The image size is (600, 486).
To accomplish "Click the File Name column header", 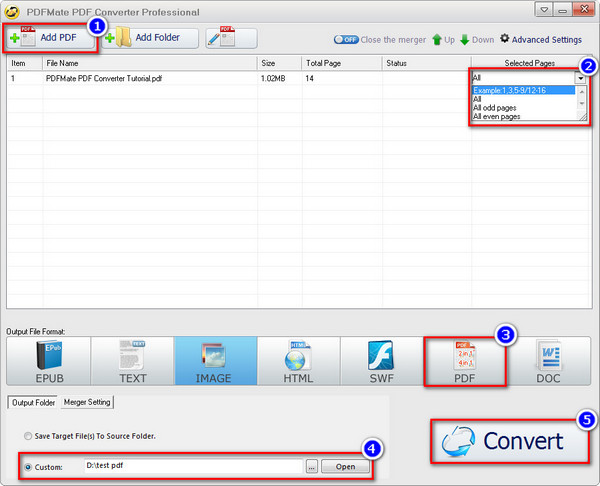I will [150, 63].
